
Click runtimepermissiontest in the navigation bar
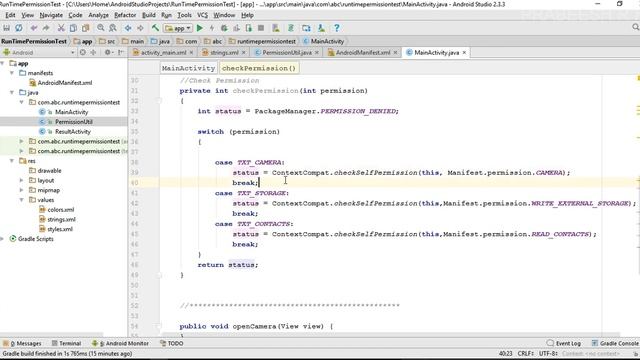pyautogui.click(x=262, y=41)
